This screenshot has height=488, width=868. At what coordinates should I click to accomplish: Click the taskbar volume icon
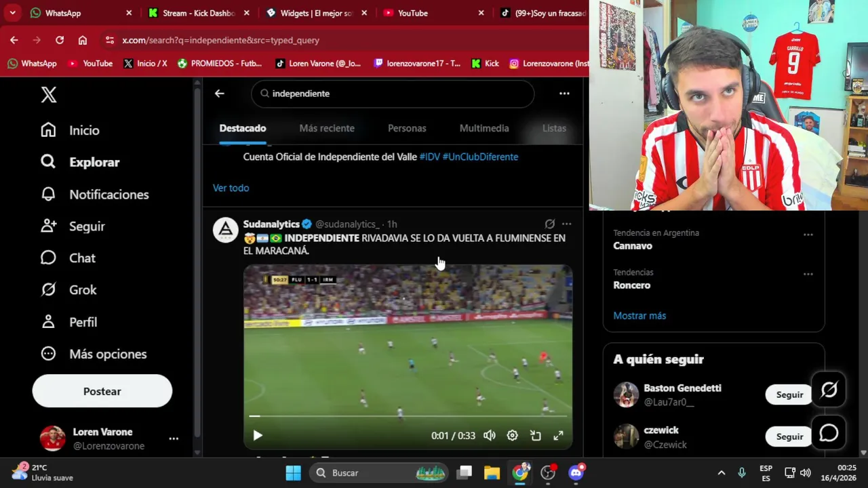pos(806,472)
